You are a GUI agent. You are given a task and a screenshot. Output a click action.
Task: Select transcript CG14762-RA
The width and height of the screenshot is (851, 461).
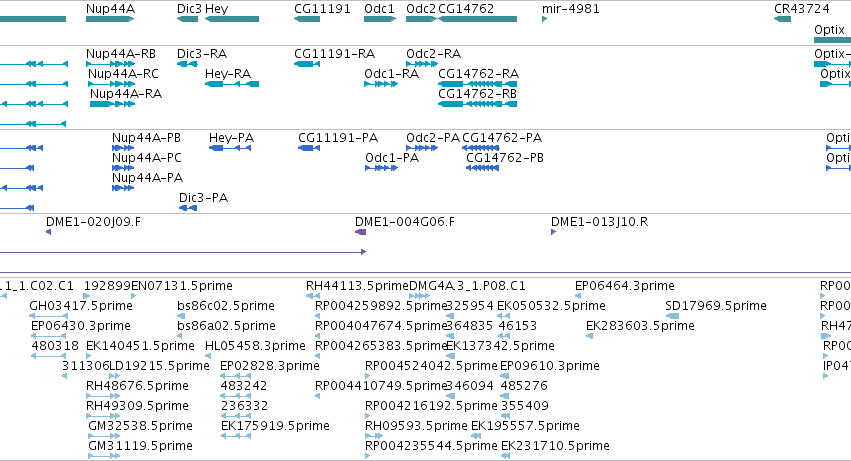(x=477, y=84)
